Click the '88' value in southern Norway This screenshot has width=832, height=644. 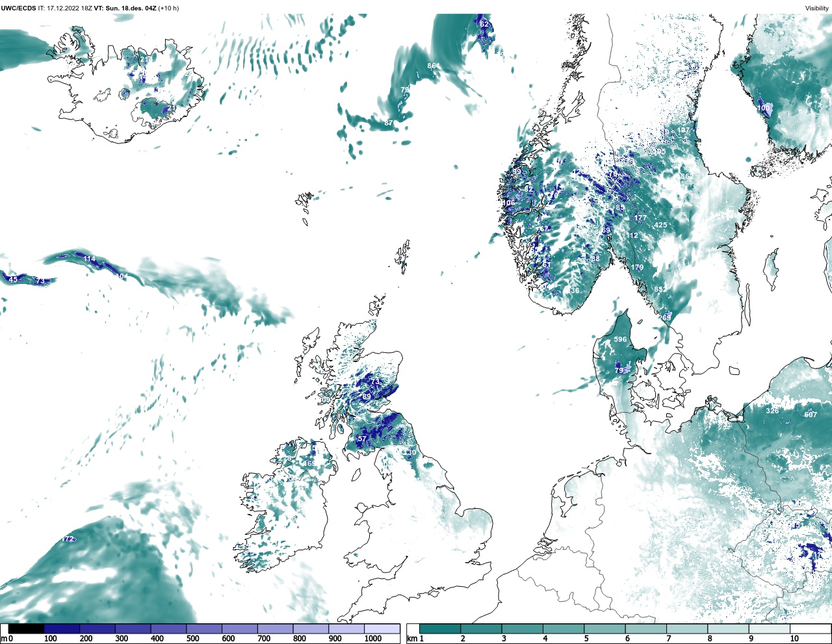click(595, 259)
